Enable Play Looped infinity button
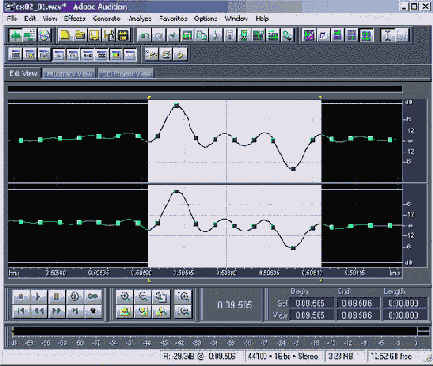The width and height of the screenshot is (433, 366). (x=93, y=296)
